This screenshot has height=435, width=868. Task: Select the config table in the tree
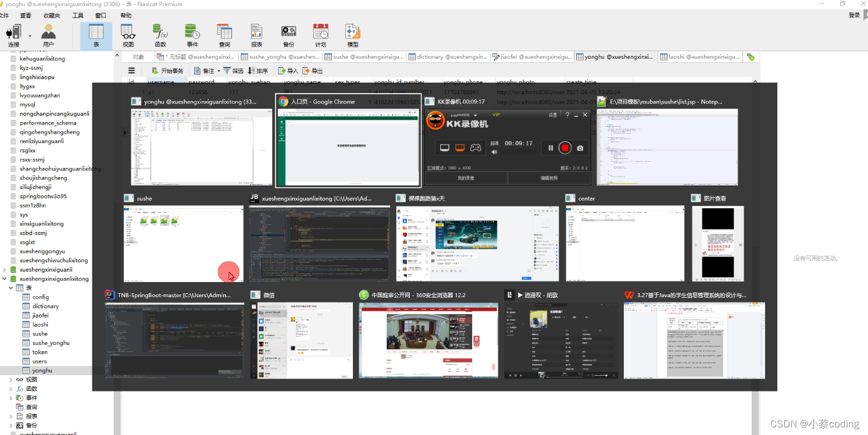coord(40,297)
